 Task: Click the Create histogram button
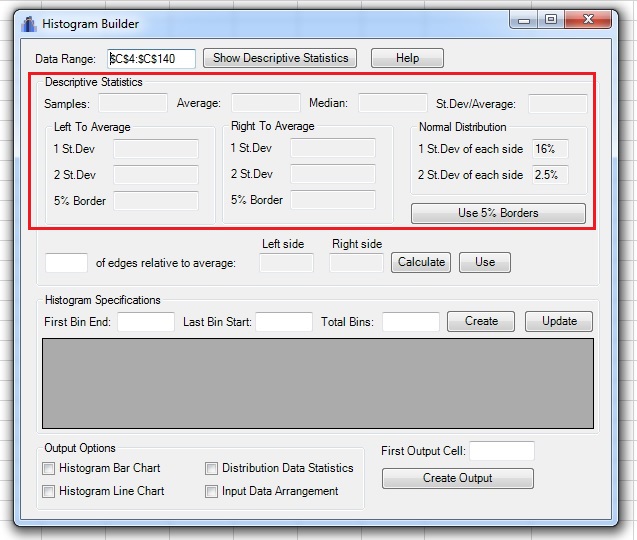point(481,321)
